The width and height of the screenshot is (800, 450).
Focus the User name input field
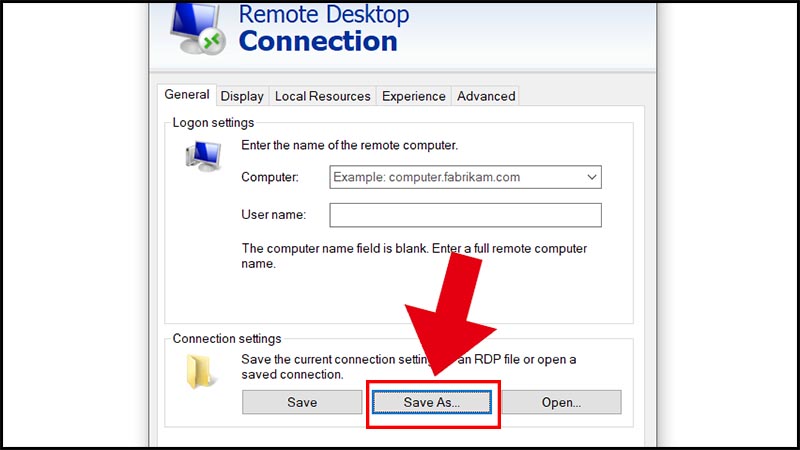(x=465, y=215)
